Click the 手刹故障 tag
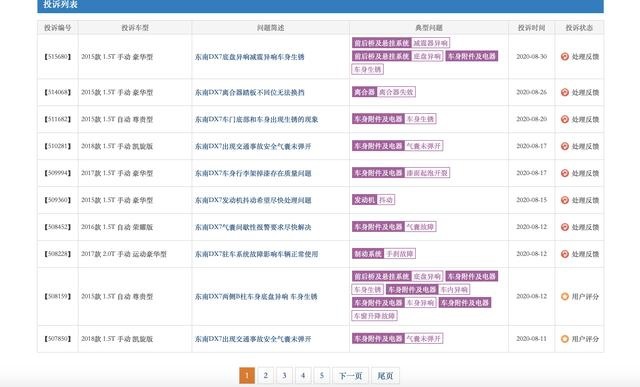640x387 pixels. 400,254
